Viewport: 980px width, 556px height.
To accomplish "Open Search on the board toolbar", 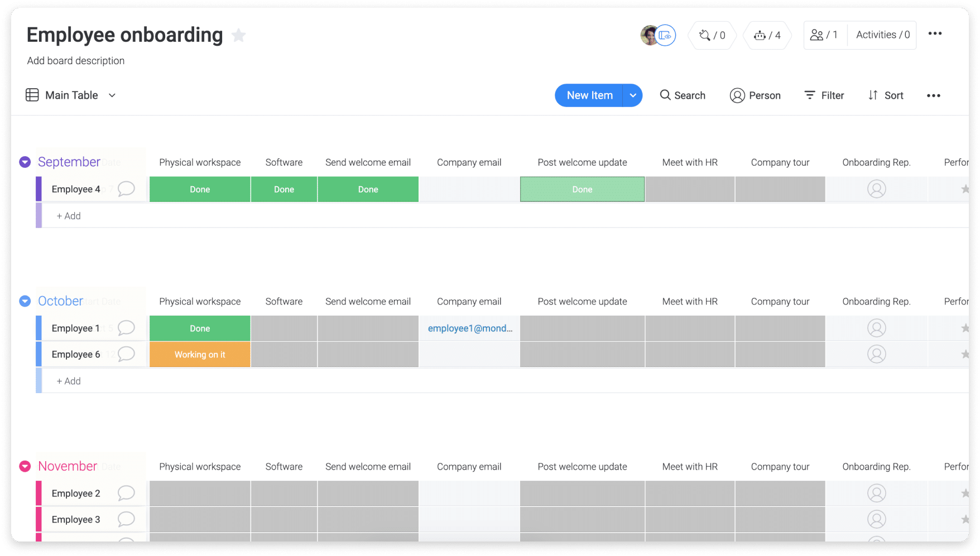I will (683, 95).
